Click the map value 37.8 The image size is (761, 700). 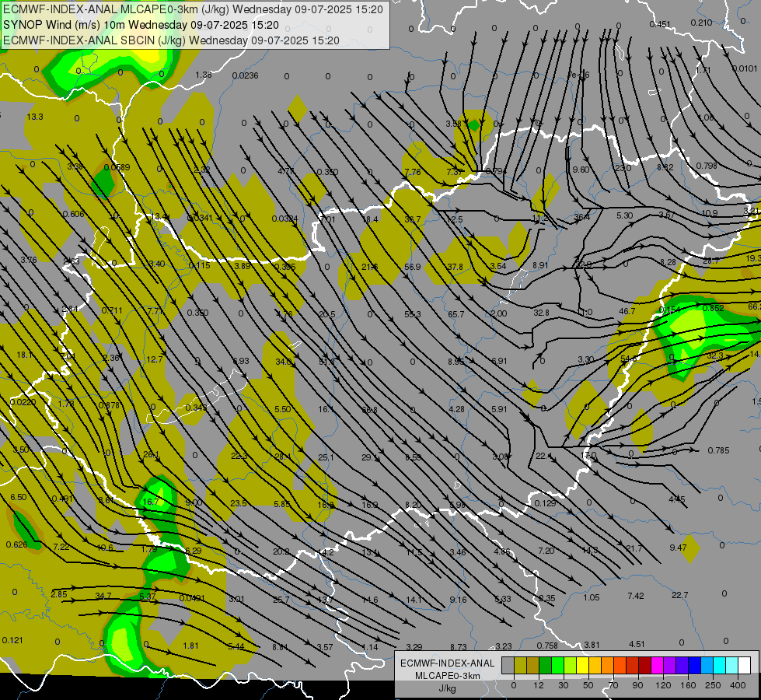pos(456,267)
